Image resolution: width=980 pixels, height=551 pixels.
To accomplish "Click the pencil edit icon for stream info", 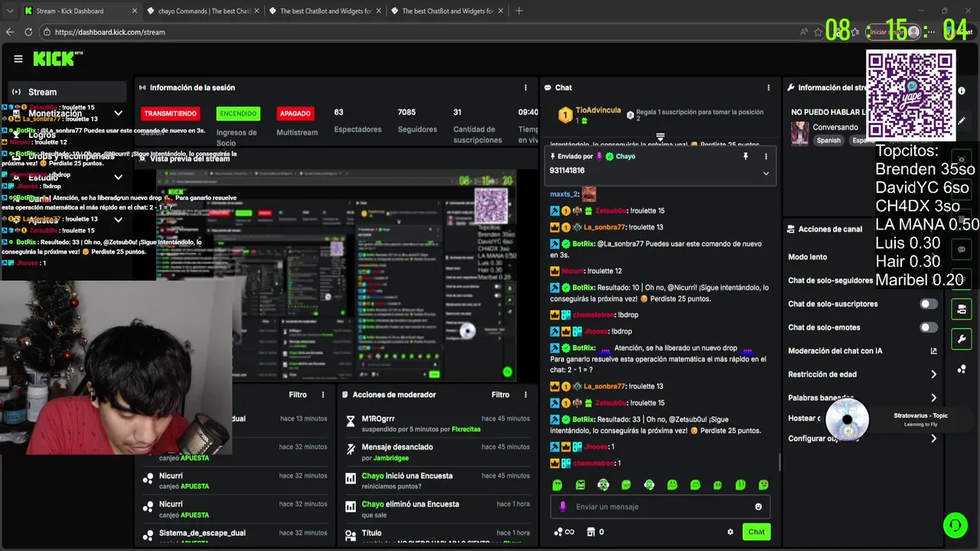I will [x=962, y=120].
